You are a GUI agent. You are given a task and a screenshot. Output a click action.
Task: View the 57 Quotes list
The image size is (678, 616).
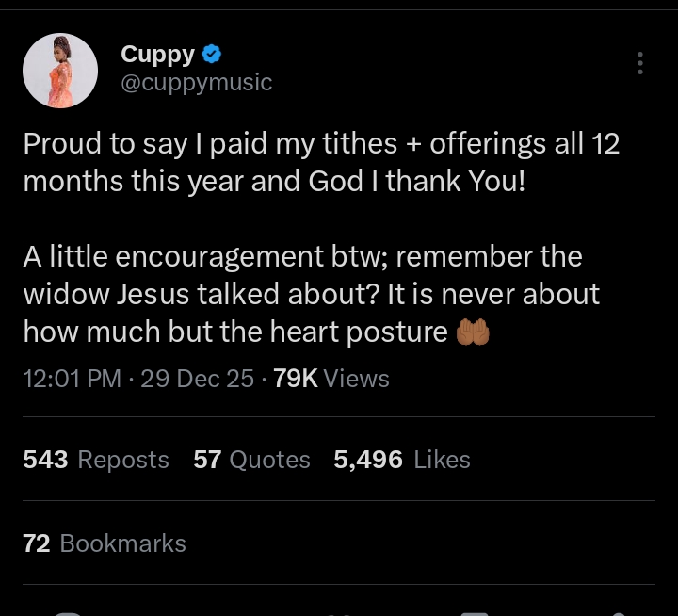(251, 460)
